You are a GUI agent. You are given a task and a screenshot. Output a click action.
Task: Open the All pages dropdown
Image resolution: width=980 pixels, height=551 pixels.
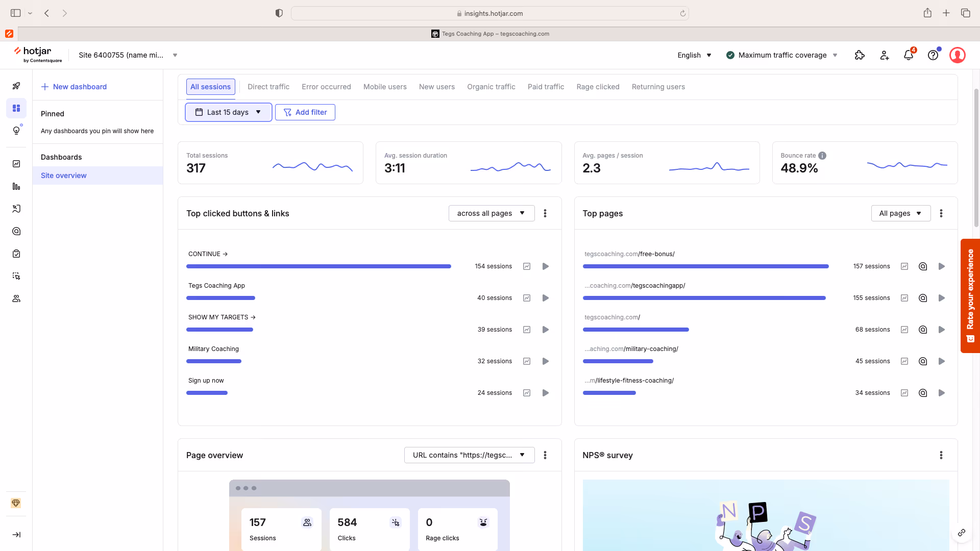[x=900, y=213]
